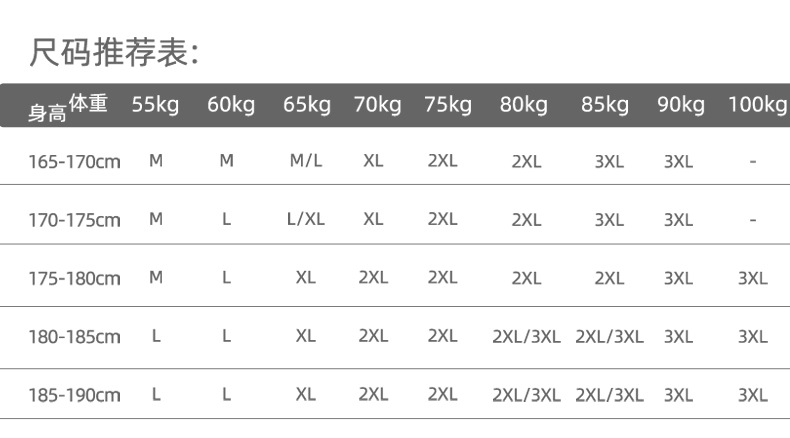The height and width of the screenshot is (438, 790).
Task: Click the 90kg weight header
Action: coord(681,105)
